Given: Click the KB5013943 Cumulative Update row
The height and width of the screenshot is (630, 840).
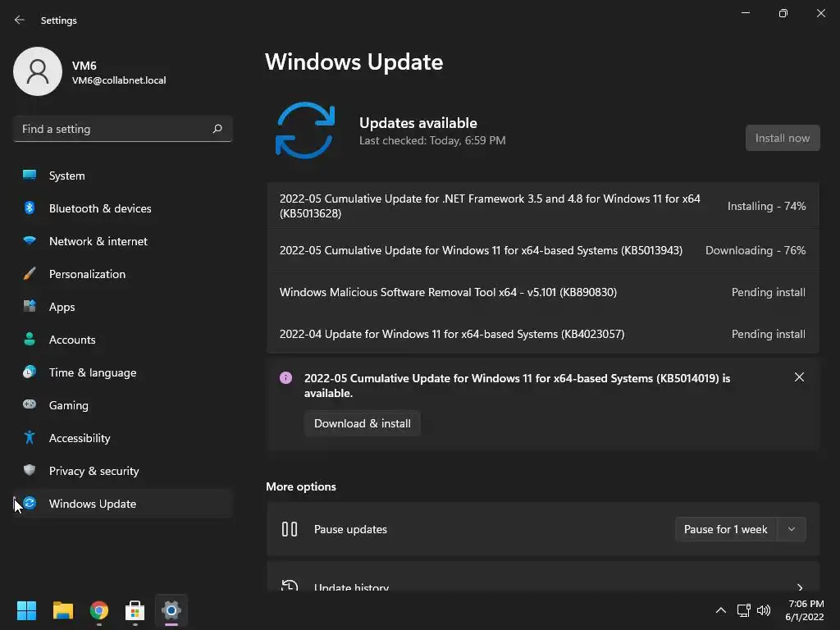Looking at the screenshot, I should tap(543, 250).
